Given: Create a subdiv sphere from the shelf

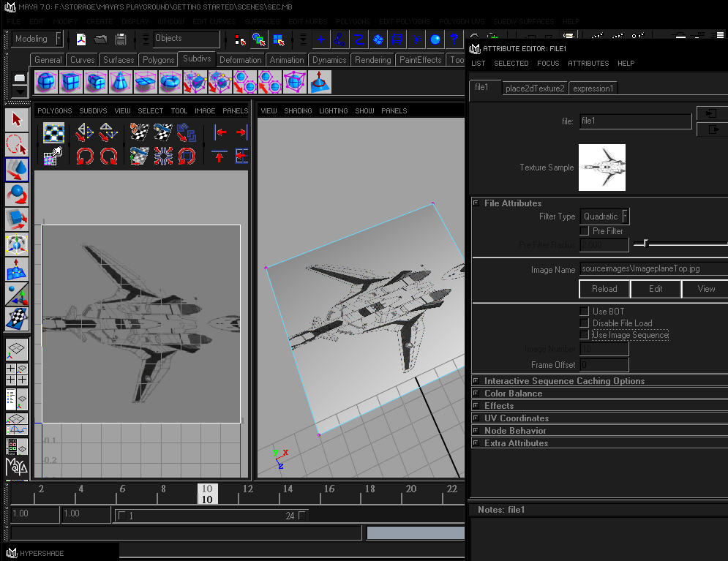Looking at the screenshot, I should [x=46, y=82].
